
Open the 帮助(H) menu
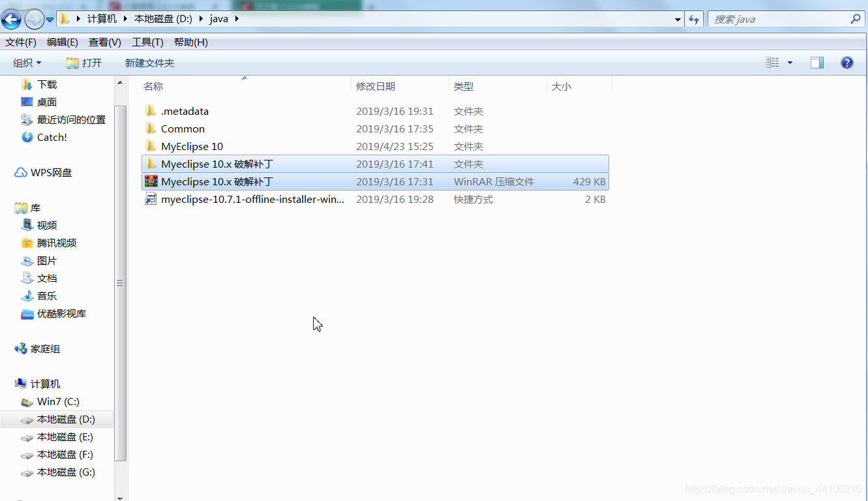(x=190, y=42)
